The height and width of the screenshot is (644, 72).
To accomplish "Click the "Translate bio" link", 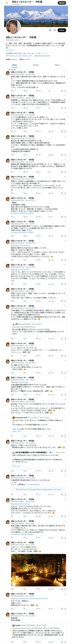I will point(10,50).
